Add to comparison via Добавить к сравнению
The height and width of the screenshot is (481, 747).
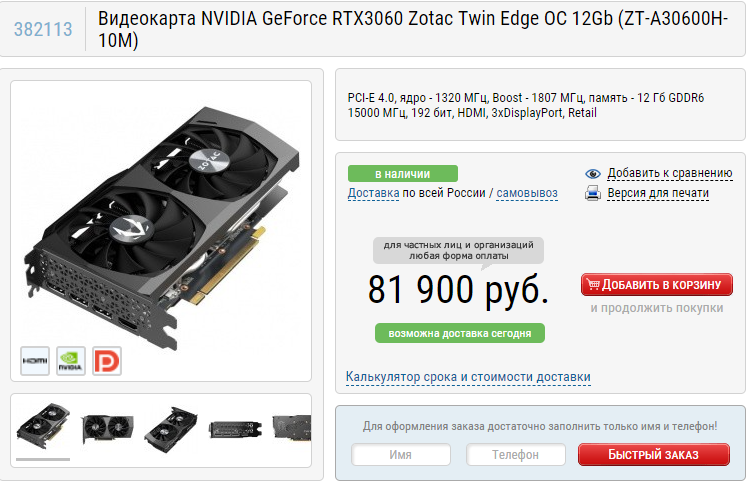669,173
